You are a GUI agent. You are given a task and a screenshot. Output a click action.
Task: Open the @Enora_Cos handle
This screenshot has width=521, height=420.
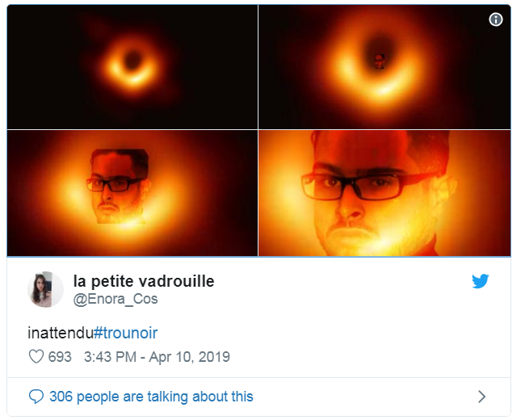(116, 299)
